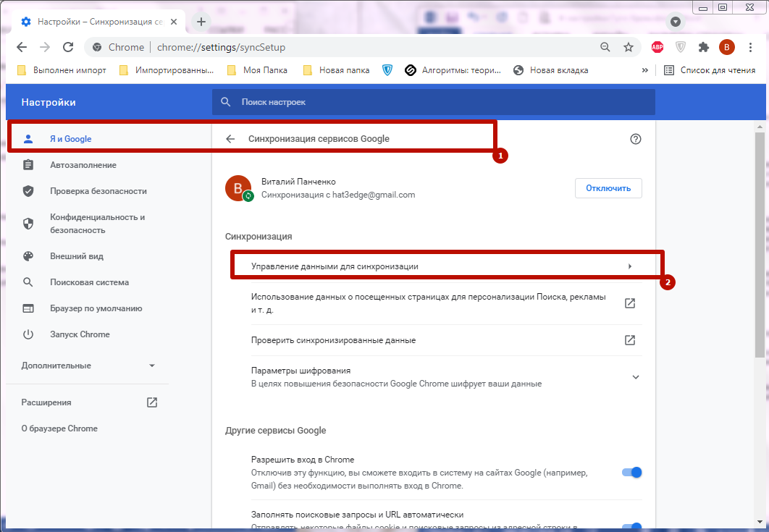The image size is (769, 532).
Task: Open Список для чтения reading list
Action: tap(710, 70)
